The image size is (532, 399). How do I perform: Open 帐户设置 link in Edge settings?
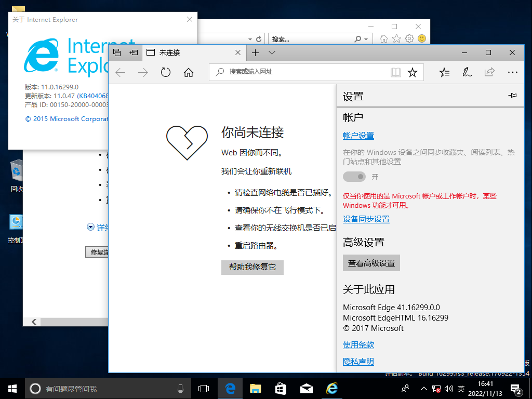pyautogui.click(x=358, y=136)
